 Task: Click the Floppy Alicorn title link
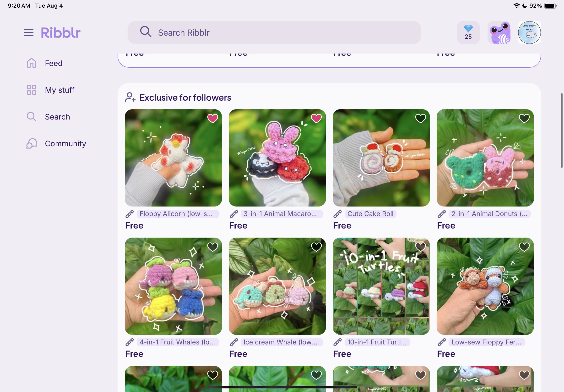pos(178,214)
